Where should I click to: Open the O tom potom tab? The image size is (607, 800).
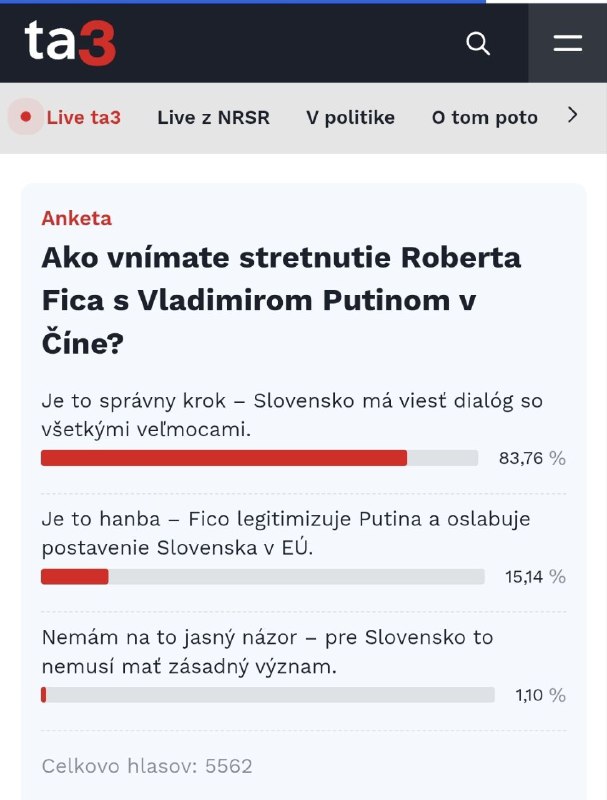(x=484, y=117)
